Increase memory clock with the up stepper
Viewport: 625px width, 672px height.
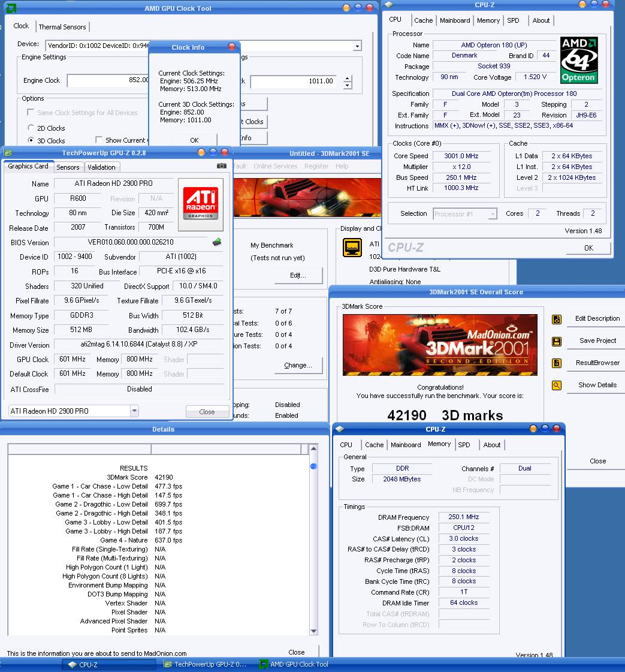point(348,78)
